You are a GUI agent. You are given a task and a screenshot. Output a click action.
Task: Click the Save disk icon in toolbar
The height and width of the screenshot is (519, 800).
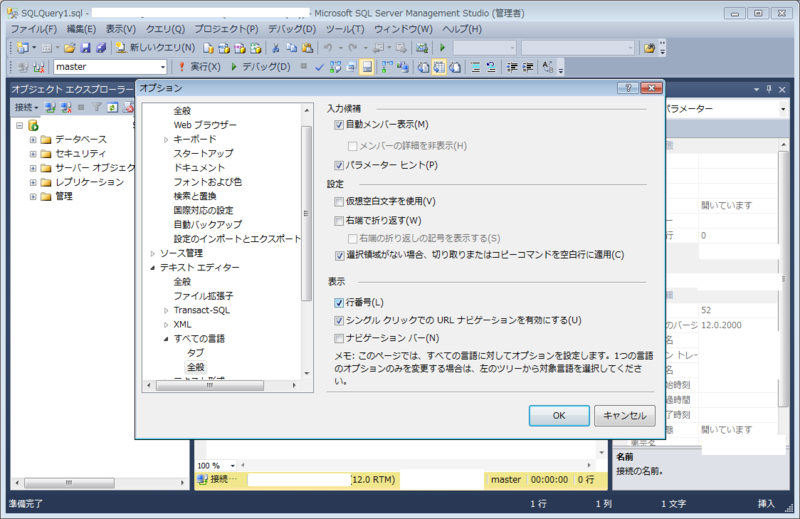[85, 48]
